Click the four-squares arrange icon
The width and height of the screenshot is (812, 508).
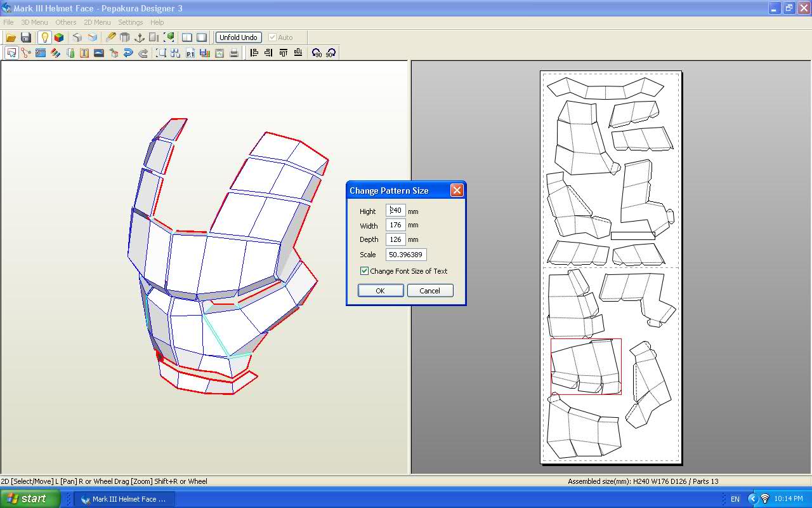click(176, 53)
